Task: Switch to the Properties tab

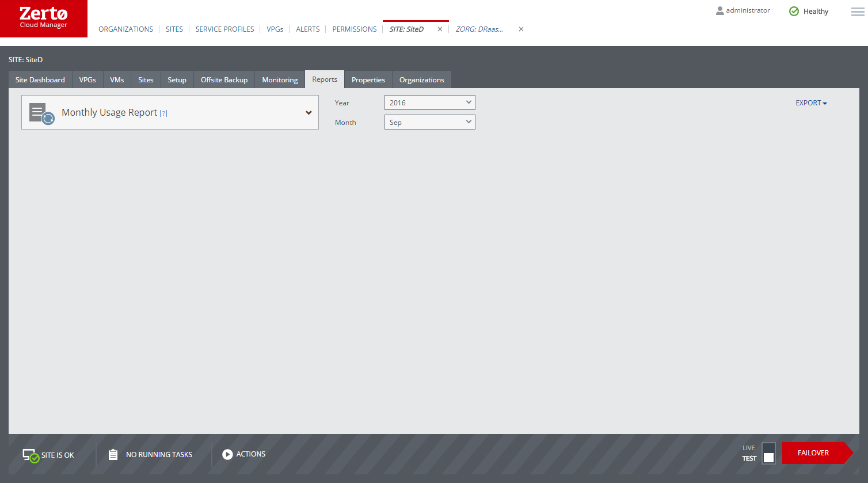Action: [368, 79]
